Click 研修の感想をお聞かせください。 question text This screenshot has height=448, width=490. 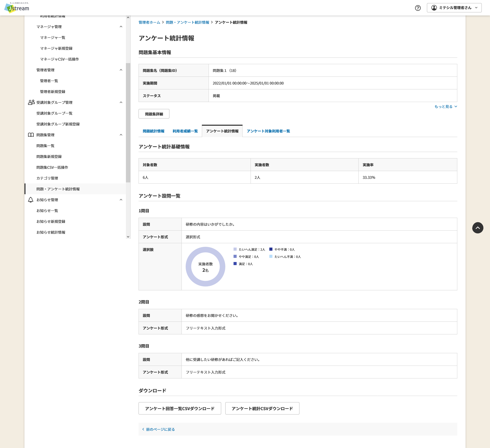tap(212, 315)
